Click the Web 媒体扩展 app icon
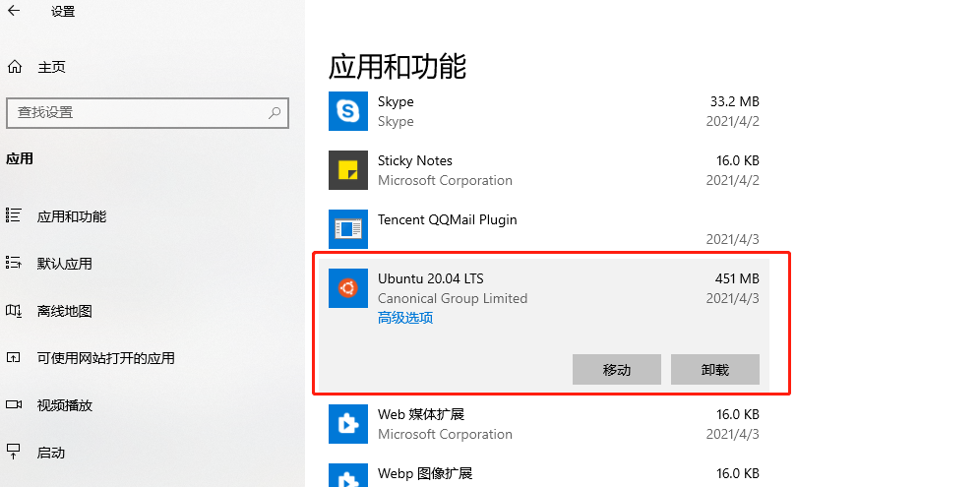This screenshot has width=980, height=487. click(x=348, y=424)
